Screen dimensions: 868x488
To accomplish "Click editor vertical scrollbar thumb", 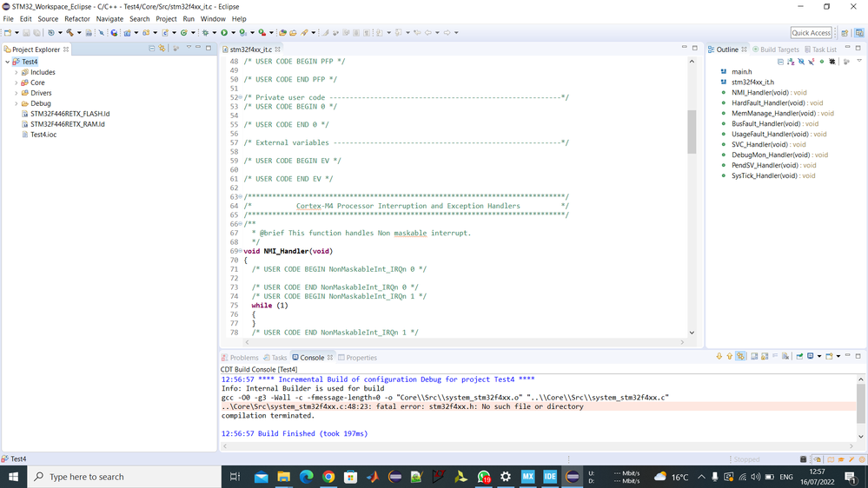I will click(692, 132).
